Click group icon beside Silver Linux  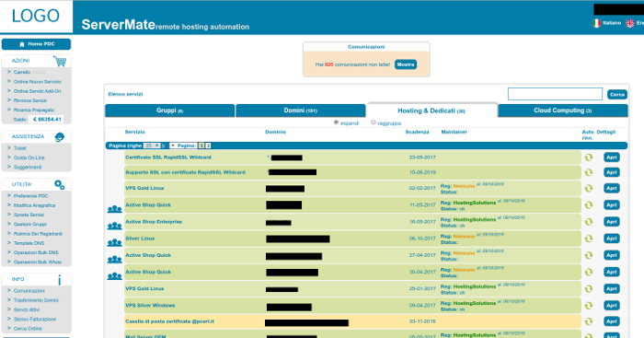coord(115,243)
